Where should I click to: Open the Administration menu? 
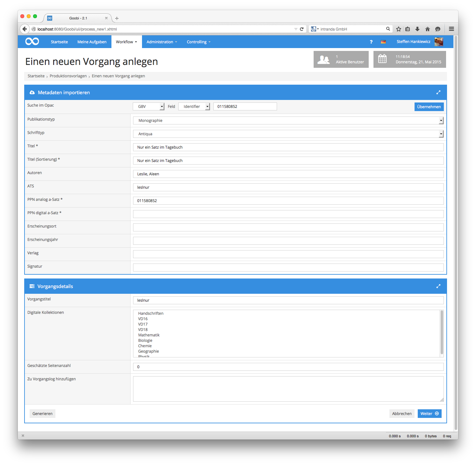point(162,42)
